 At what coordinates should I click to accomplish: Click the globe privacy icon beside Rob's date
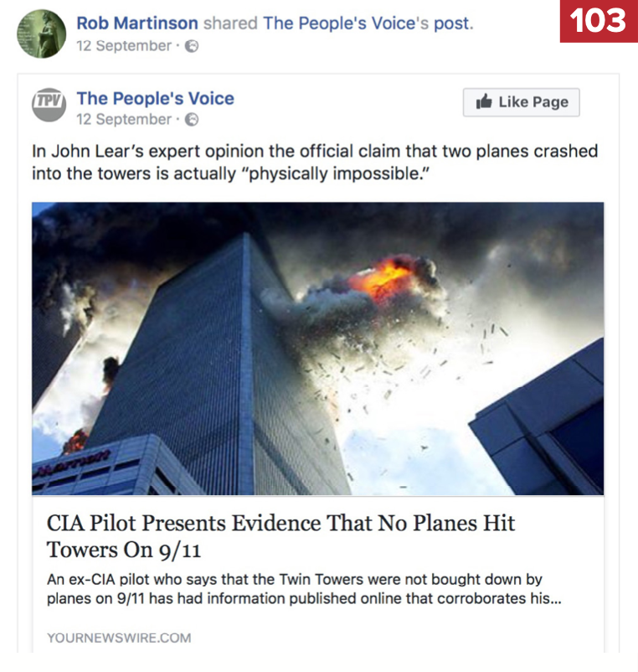point(192,46)
